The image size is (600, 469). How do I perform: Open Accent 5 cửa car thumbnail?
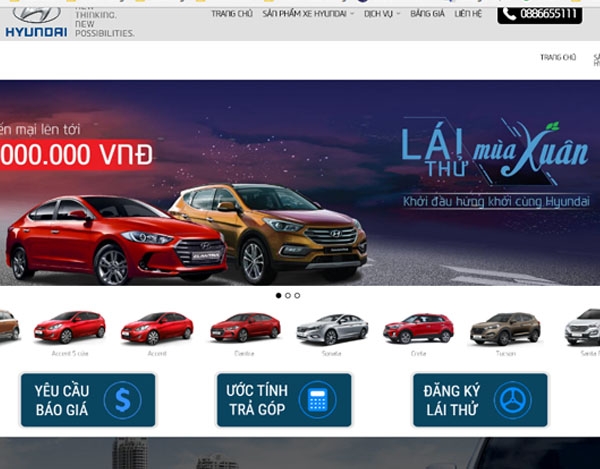(x=70, y=327)
